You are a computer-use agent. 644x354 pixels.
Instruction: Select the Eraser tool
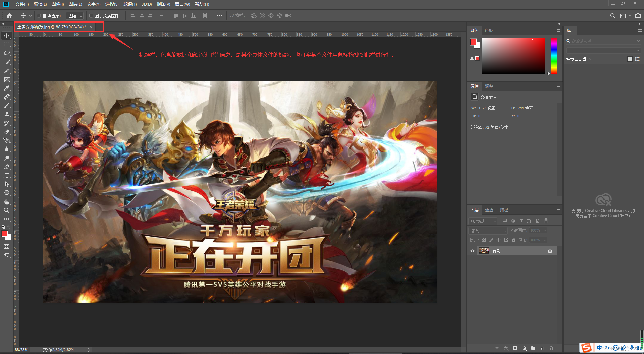point(7,132)
